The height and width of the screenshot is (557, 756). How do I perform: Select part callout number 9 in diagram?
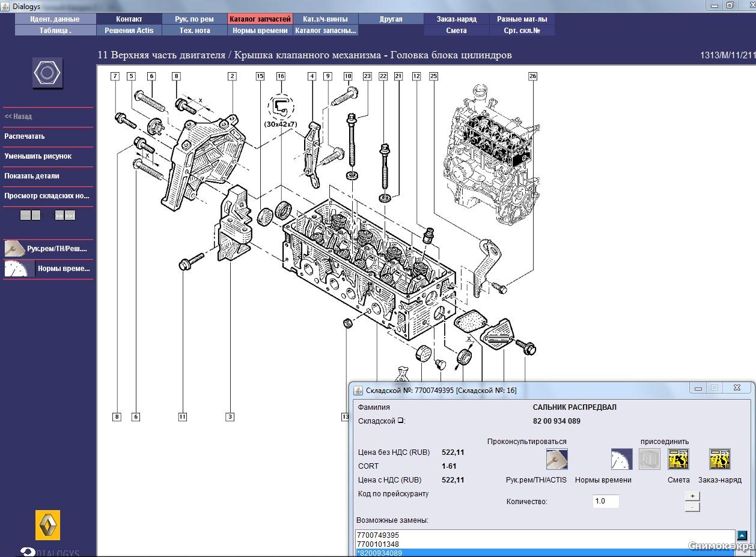pyautogui.click(x=328, y=76)
